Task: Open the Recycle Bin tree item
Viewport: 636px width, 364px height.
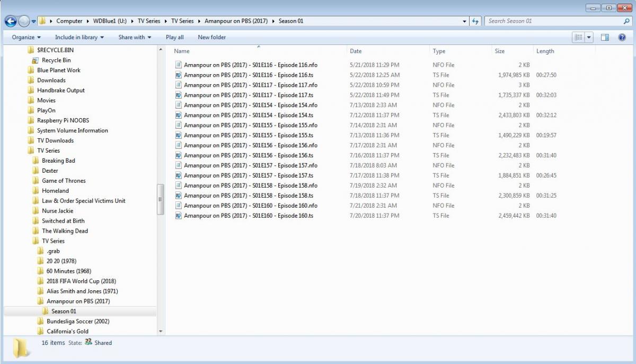Action: (x=56, y=60)
